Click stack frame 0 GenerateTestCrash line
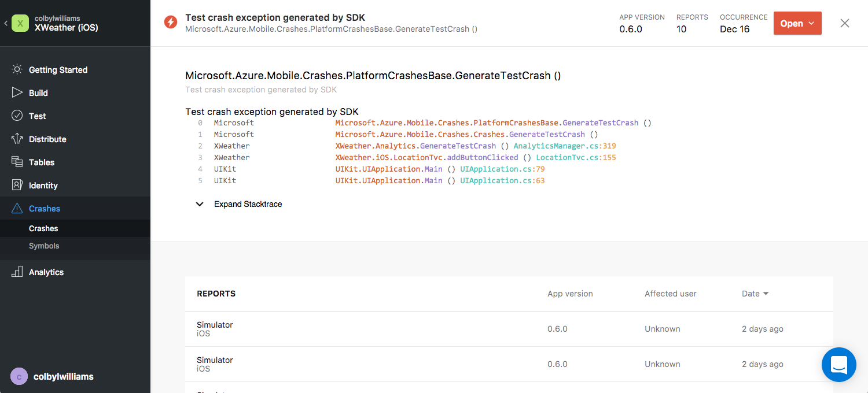868x393 pixels. pos(494,123)
